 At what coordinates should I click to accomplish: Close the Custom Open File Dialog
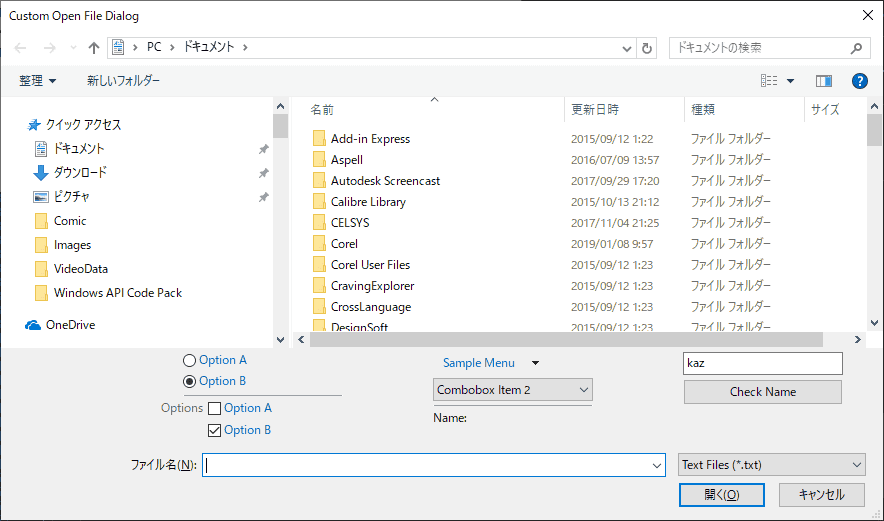point(868,16)
